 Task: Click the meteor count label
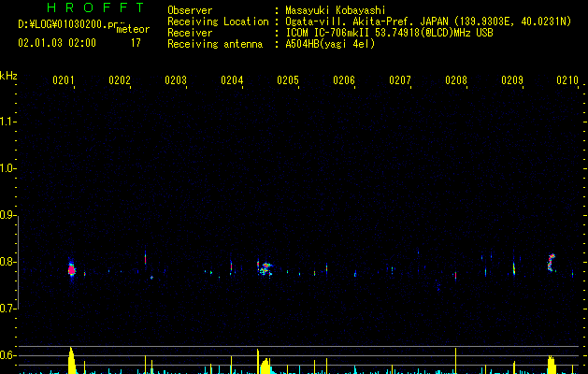tap(133, 29)
